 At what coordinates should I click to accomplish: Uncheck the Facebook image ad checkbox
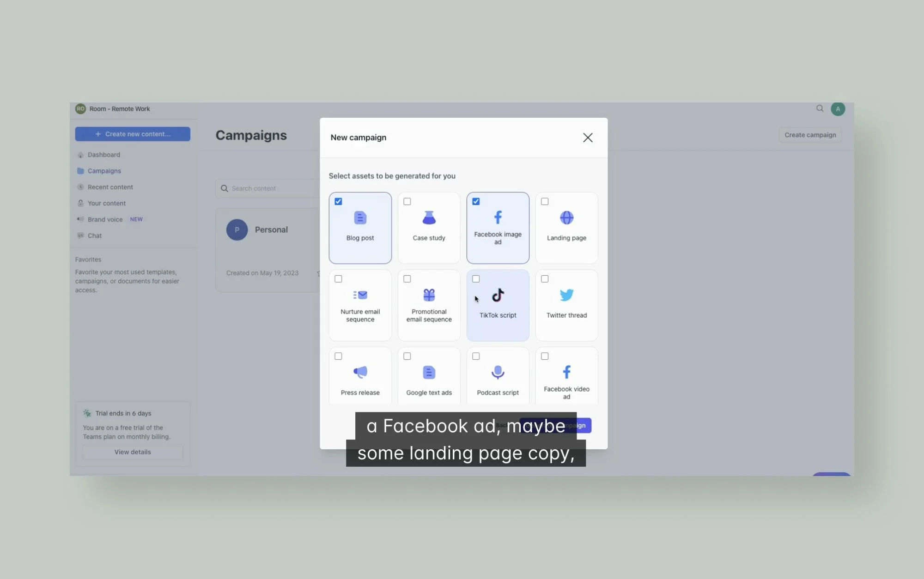point(476,202)
